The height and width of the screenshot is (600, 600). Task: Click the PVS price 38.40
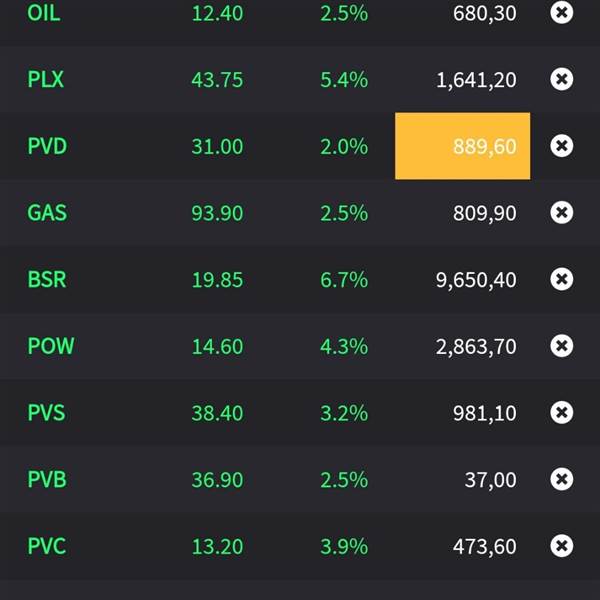(217, 413)
